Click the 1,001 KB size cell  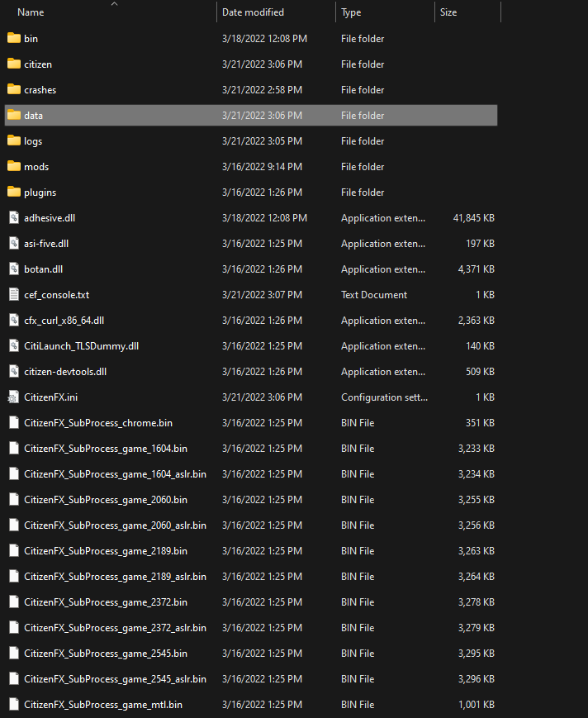(x=477, y=705)
